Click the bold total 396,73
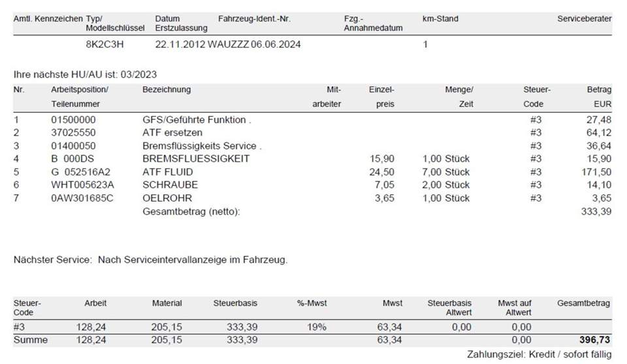This screenshot has width=627, height=364. (594, 340)
